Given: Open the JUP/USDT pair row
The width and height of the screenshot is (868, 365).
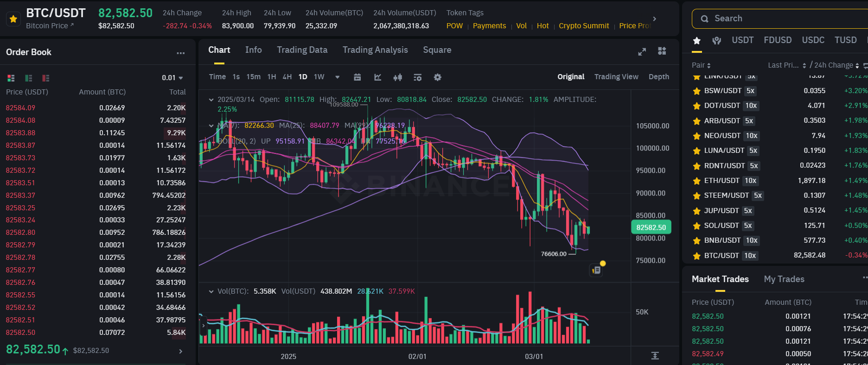Looking at the screenshot, I should (x=779, y=211).
